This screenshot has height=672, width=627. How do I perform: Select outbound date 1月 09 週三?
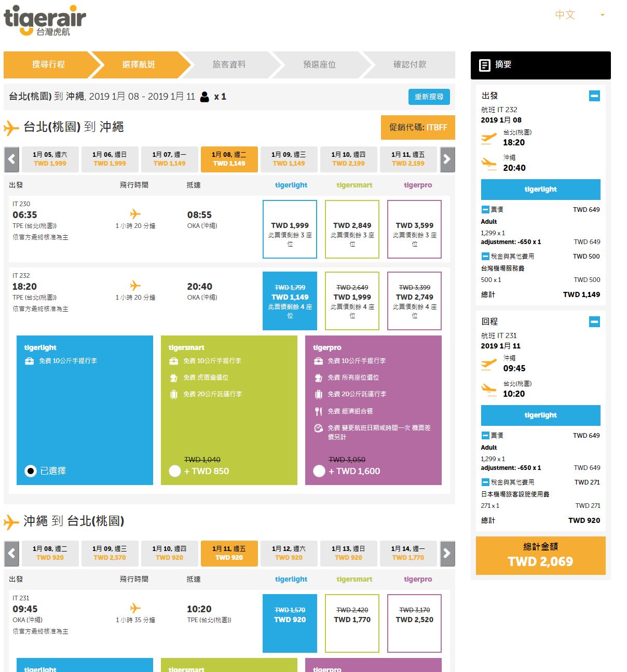pos(289,159)
